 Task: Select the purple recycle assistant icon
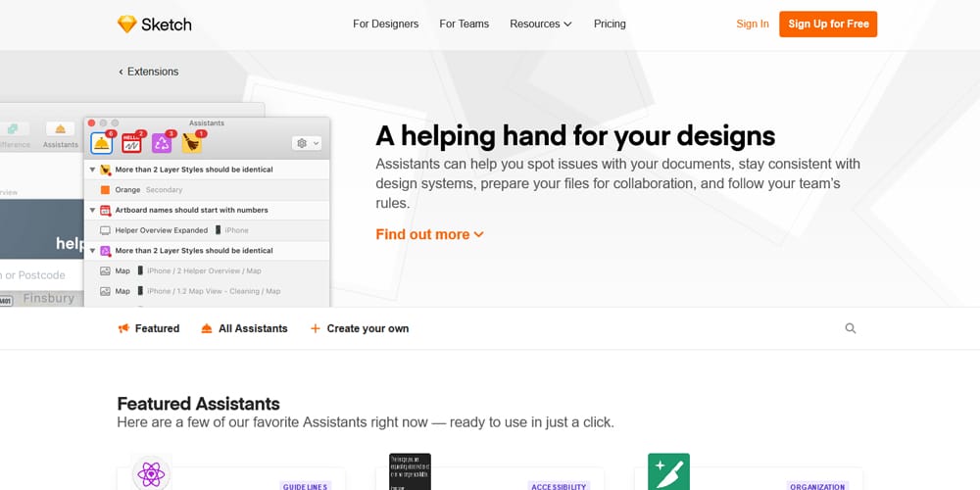coord(163,143)
